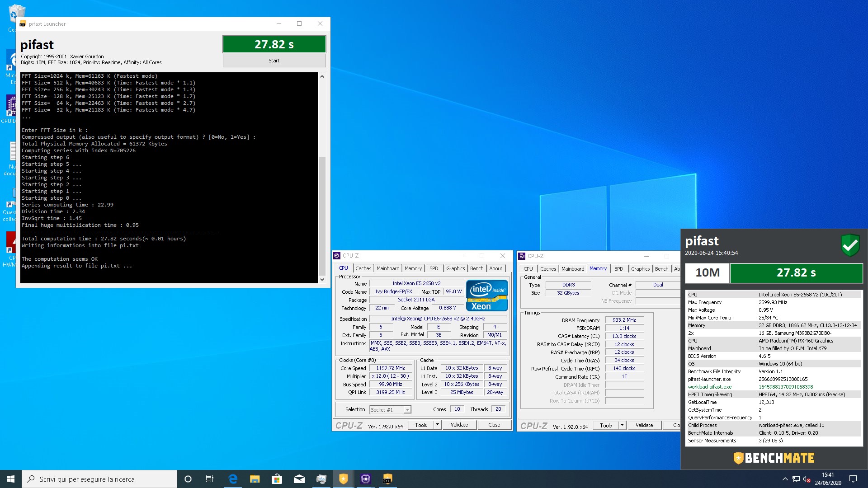Open SPD tab in right CPU-Z window
The image size is (868, 488).
point(618,269)
